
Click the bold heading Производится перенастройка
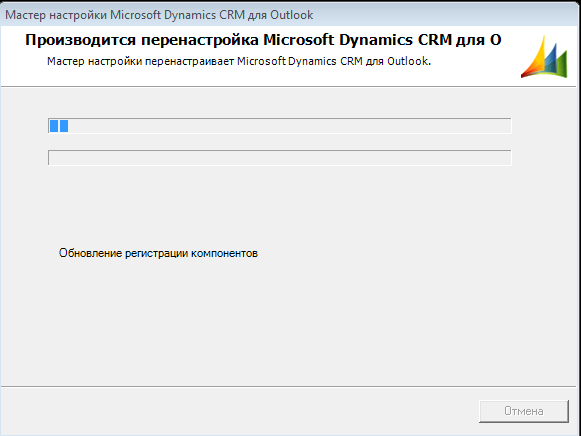[x=142, y=40]
